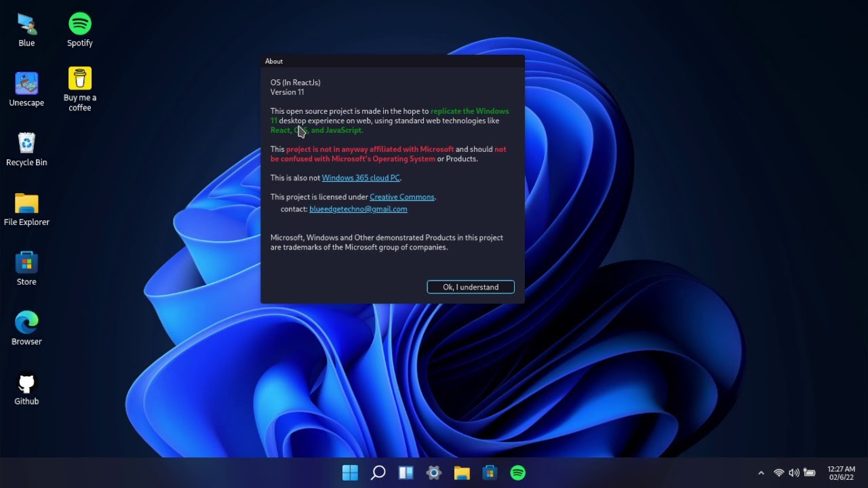The image size is (868, 488).
Task: Open the Recycle Bin on desktop
Action: (26, 149)
